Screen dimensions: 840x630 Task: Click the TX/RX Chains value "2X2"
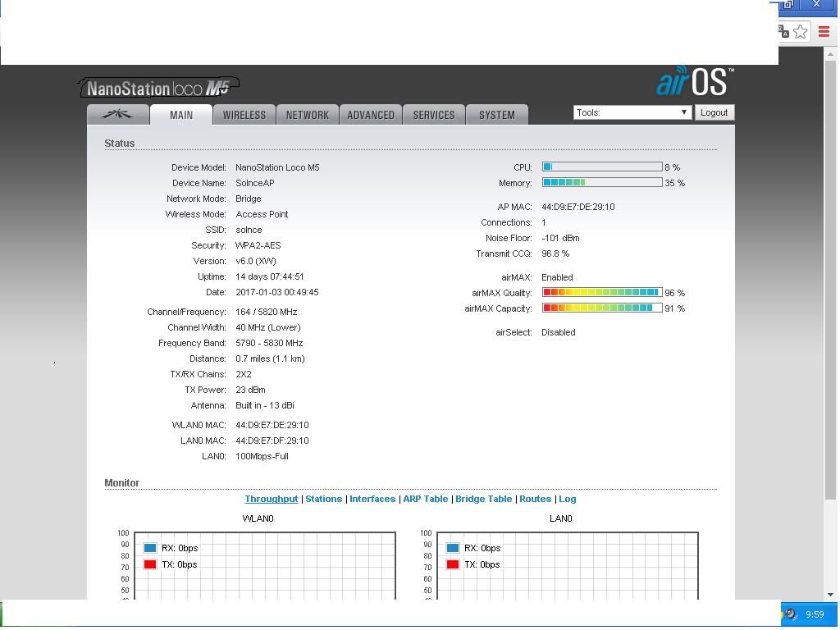244,374
